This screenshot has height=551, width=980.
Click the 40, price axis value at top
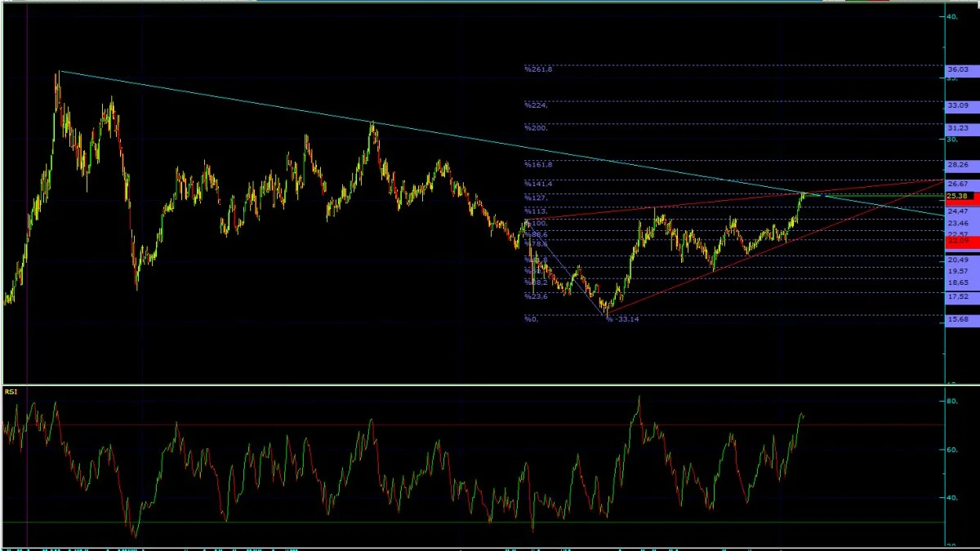951,16
